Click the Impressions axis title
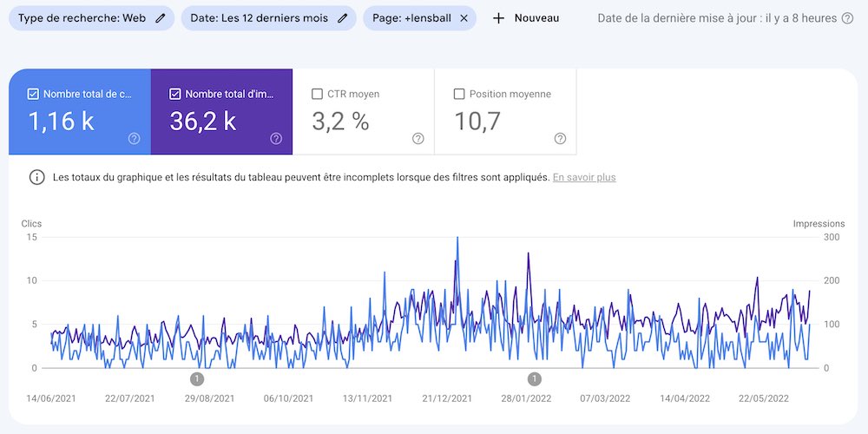Viewport: 868px width, 434px height. (819, 224)
